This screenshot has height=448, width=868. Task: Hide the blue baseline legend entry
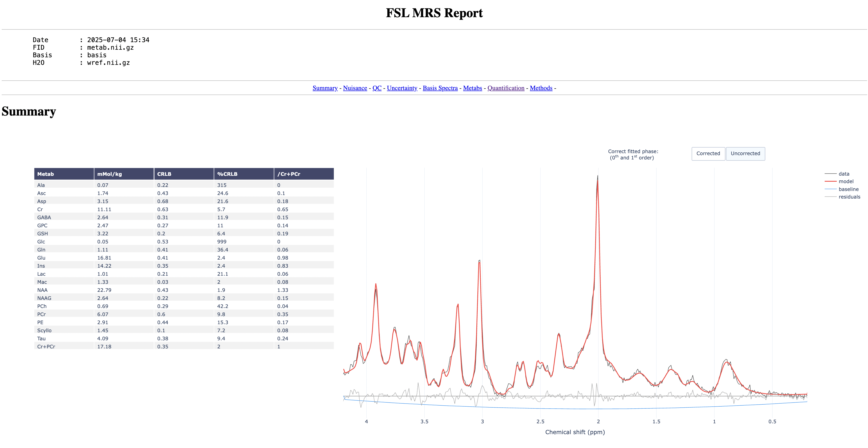click(848, 189)
